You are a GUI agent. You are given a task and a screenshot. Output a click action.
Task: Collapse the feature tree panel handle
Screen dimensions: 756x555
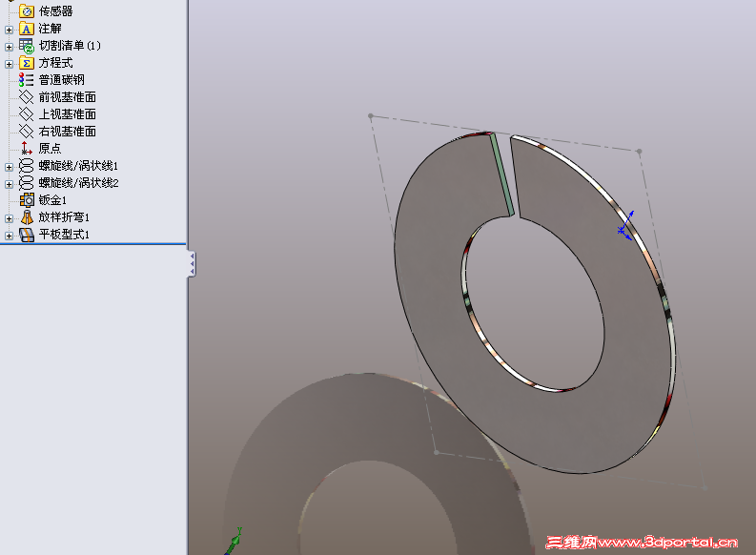coord(192,264)
